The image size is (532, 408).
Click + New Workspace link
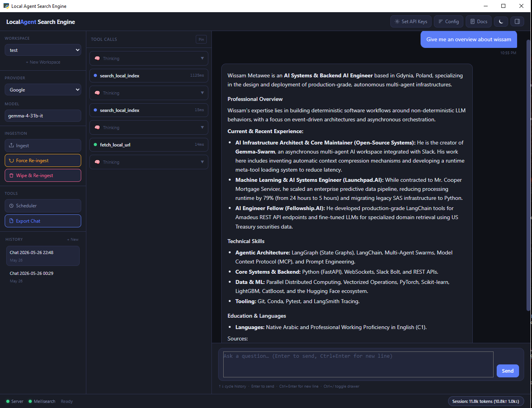43,62
